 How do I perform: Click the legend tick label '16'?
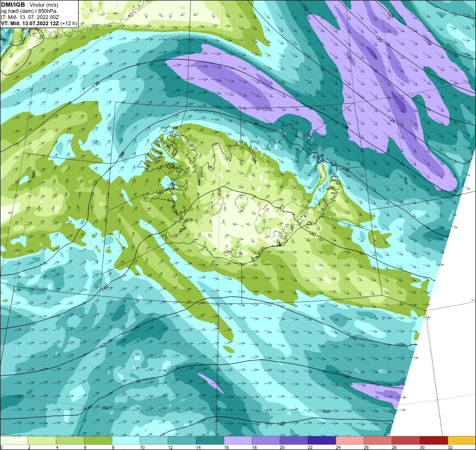pyautogui.click(x=226, y=447)
